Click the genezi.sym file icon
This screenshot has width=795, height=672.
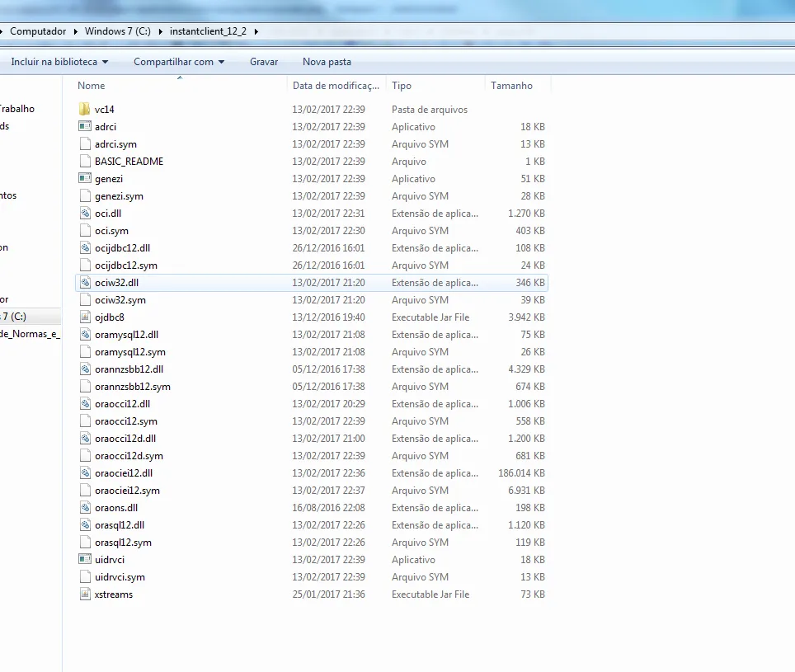pos(85,195)
